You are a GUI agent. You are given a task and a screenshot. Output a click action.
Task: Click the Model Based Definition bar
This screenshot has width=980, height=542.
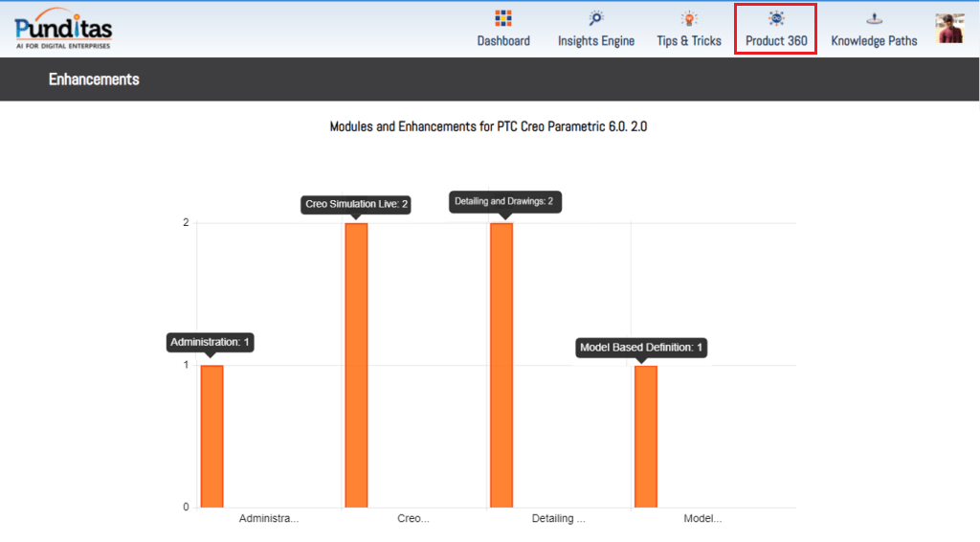646,436
